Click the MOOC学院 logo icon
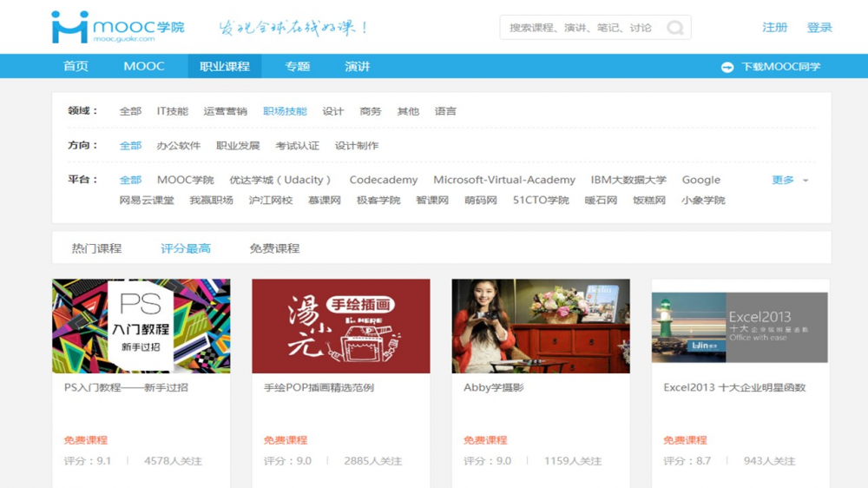Screen dimensions: 868x488 pyautogui.click(x=69, y=27)
